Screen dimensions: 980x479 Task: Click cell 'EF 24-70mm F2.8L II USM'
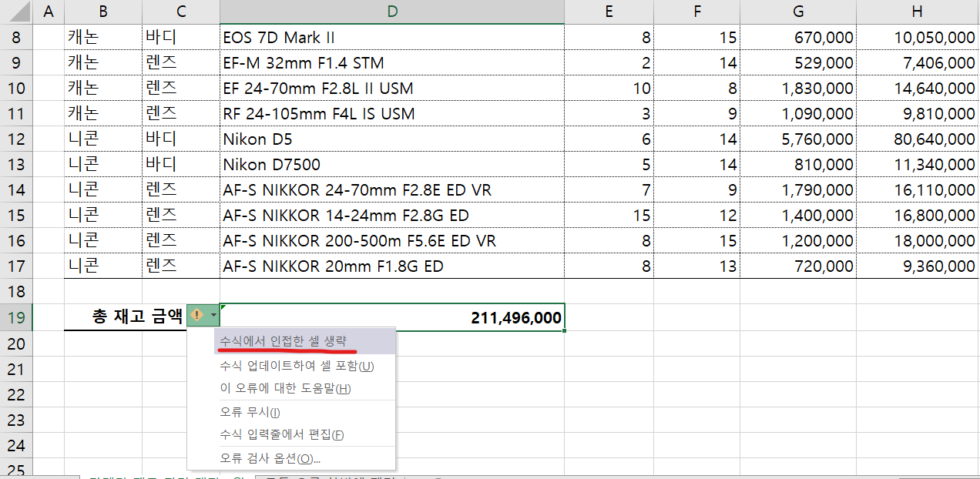(392, 88)
